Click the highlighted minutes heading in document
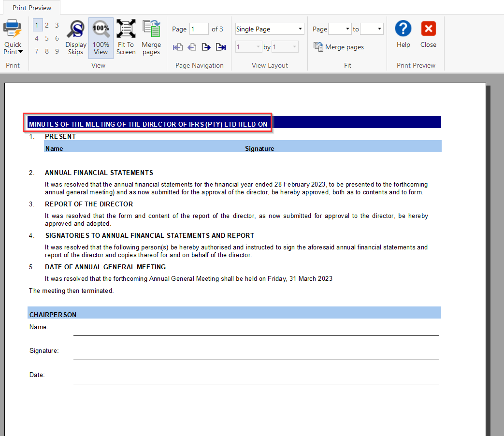Screen dimensions: 504x436 (148, 124)
